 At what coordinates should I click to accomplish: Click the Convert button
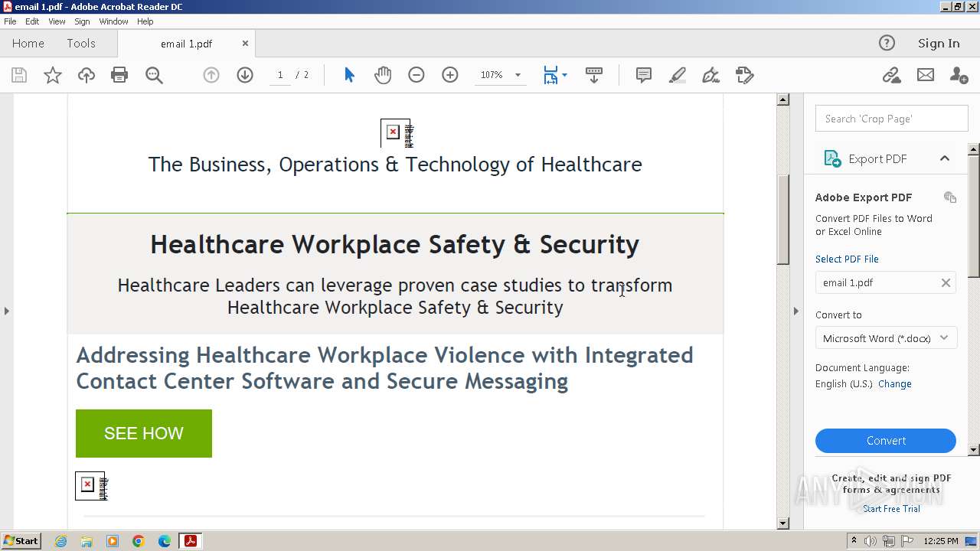(x=886, y=441)
